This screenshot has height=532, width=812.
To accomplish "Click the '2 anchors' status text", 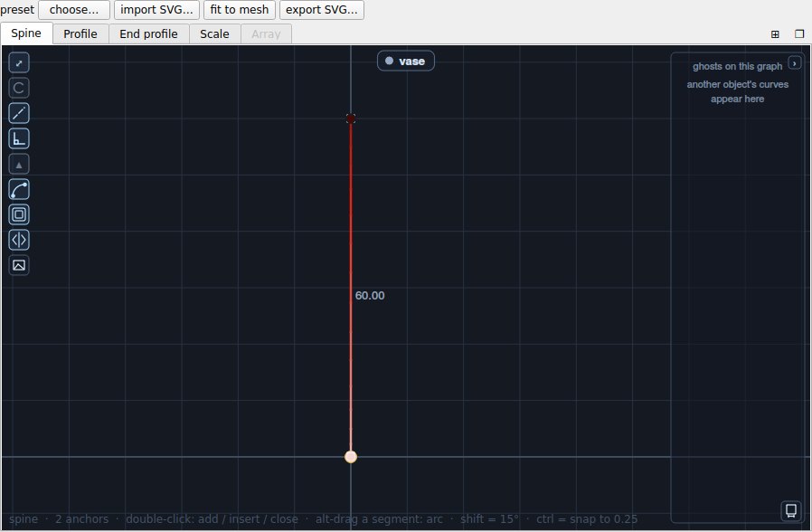I will [81, 519].
